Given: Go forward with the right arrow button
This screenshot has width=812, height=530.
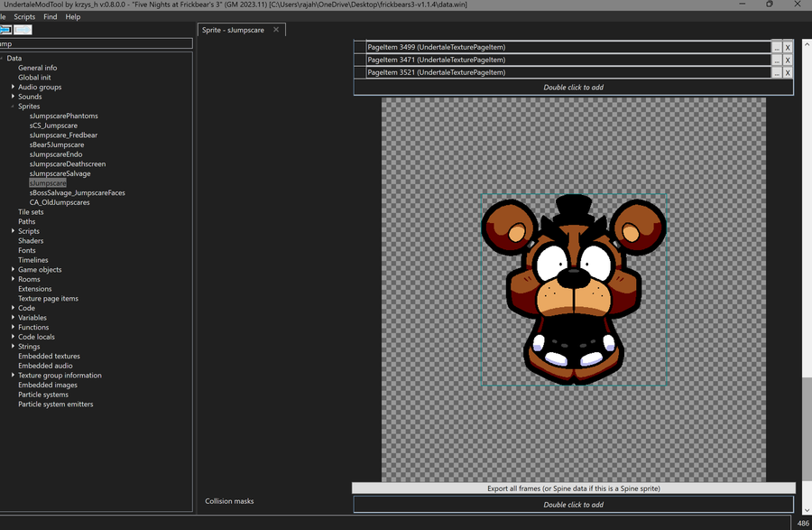Looking at the screenshot, I should tap(23, 30).
